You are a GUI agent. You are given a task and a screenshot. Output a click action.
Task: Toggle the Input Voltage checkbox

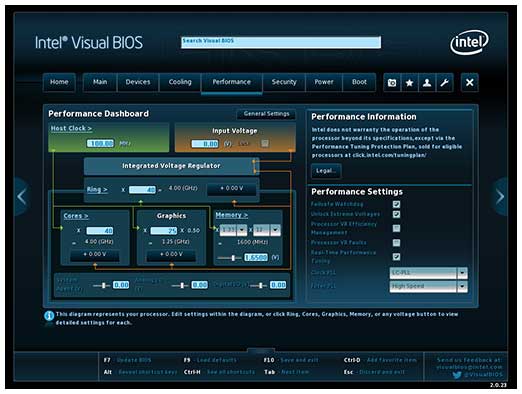pyautogui.click(x=265, y=143)
